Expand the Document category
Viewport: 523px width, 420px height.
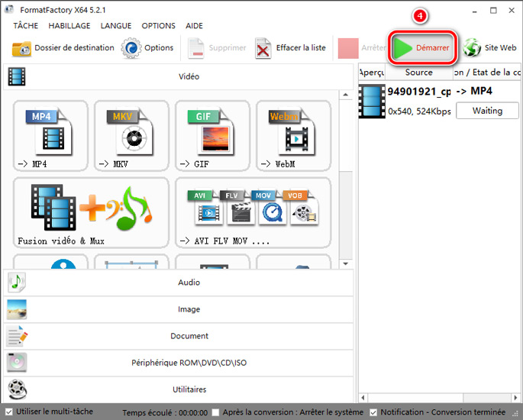click(x=179, y=336)
